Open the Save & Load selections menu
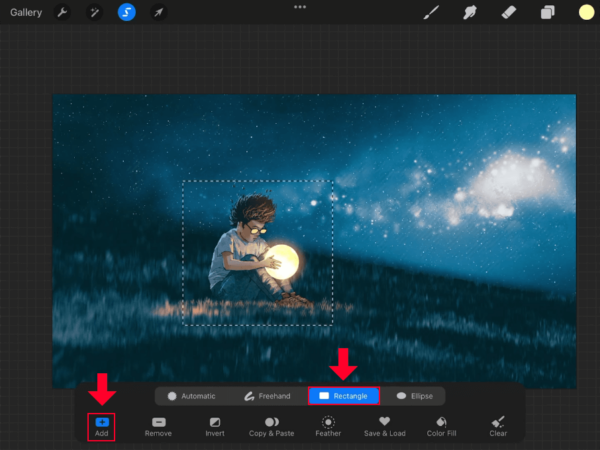This screenshot has width=600, height=450. [385, 427]
